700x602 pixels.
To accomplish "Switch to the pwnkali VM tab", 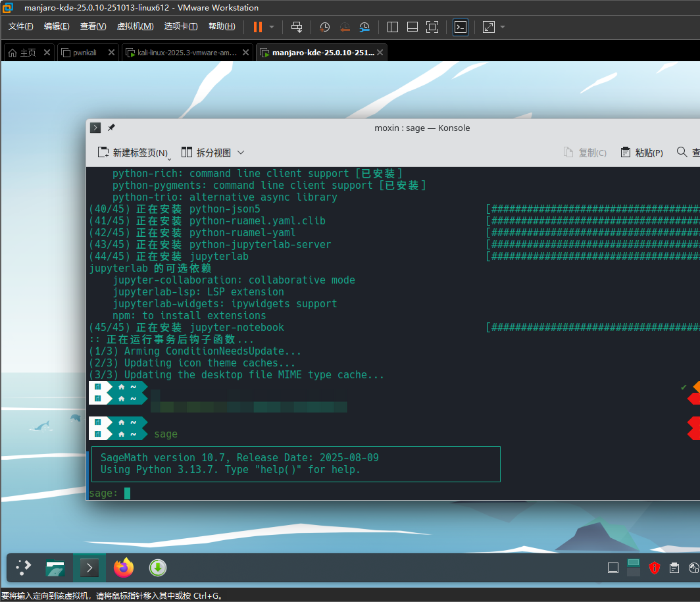I will (x=85, y=53).
